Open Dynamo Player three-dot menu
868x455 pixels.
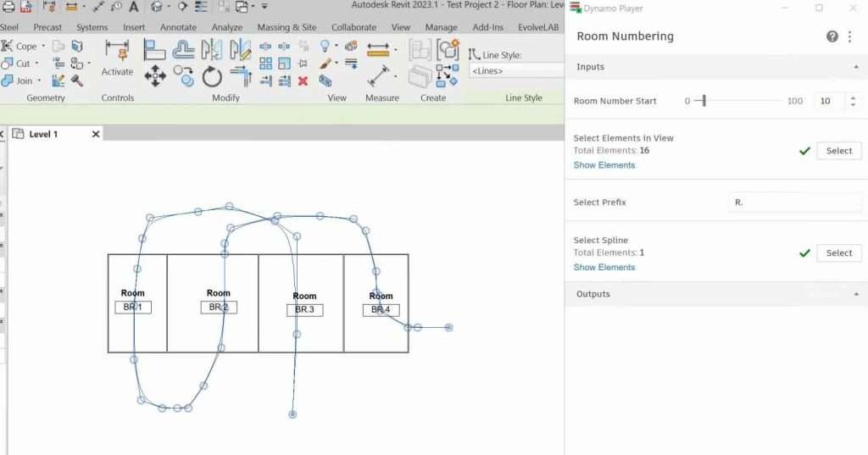[849, 36]
